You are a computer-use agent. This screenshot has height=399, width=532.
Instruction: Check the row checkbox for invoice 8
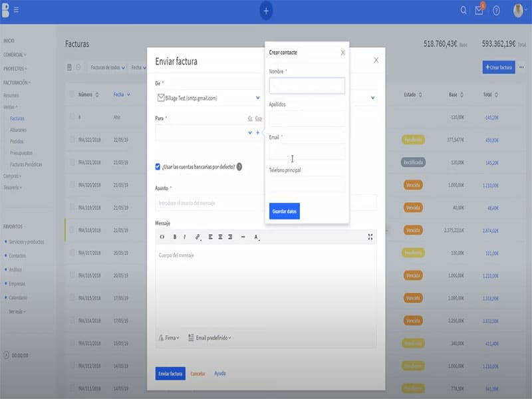(72, 117)
